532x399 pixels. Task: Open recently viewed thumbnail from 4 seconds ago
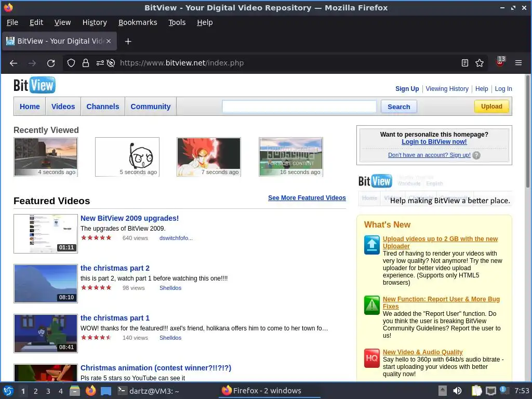(46, 157)
